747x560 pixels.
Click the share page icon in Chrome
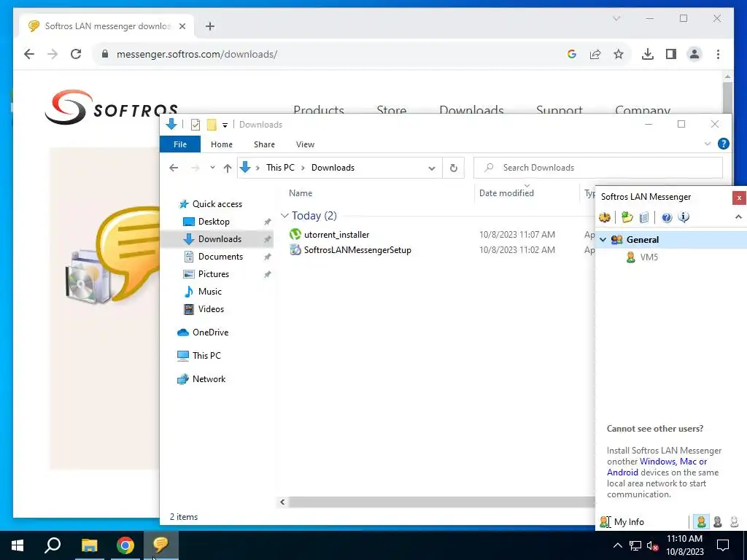point(595,54)
